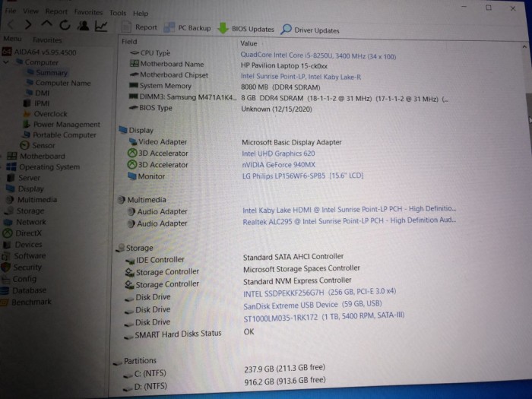Open LG Philips LP156WF6-SPB5 monitor link

pos(302,176)
